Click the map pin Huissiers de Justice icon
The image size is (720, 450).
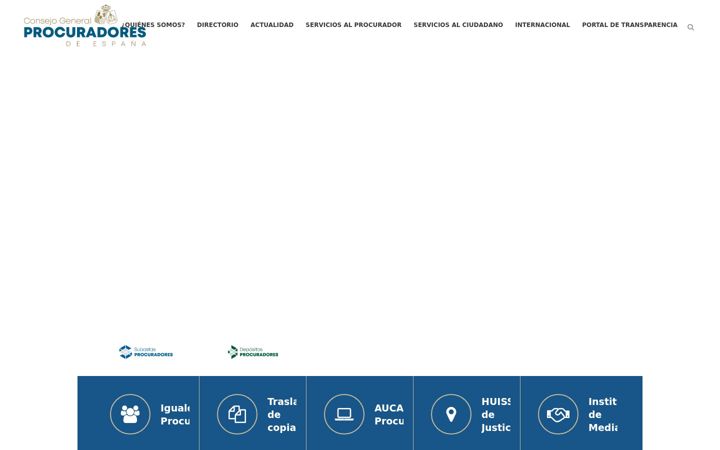[451, 414]
